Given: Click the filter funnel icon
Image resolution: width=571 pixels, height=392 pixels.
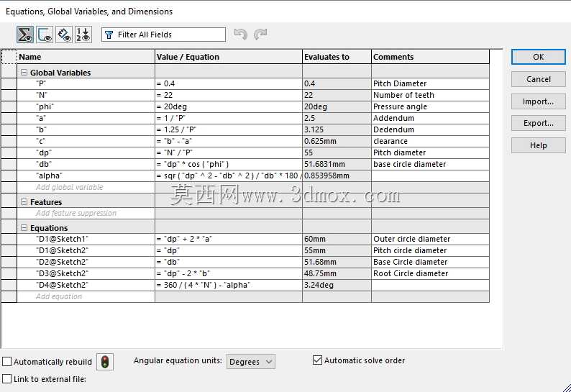Looking at the screenshot, I should coord(109,35).
